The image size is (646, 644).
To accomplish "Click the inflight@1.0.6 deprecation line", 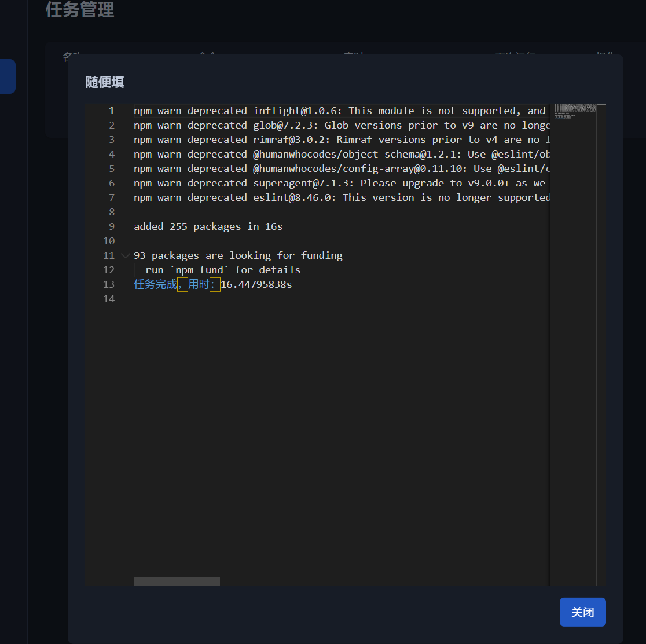I will click(x=342, y=111).
